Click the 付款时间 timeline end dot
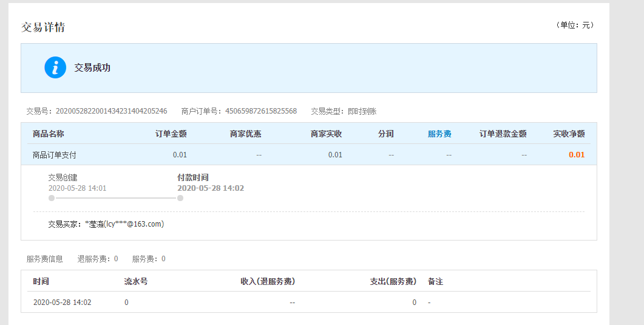Viewport: 644px width, 325px height. click(180, 198)
